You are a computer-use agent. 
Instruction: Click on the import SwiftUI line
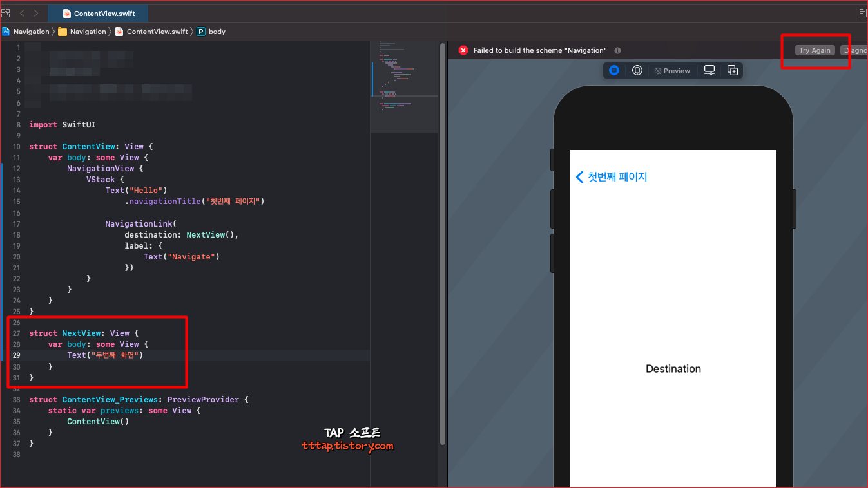62,125
